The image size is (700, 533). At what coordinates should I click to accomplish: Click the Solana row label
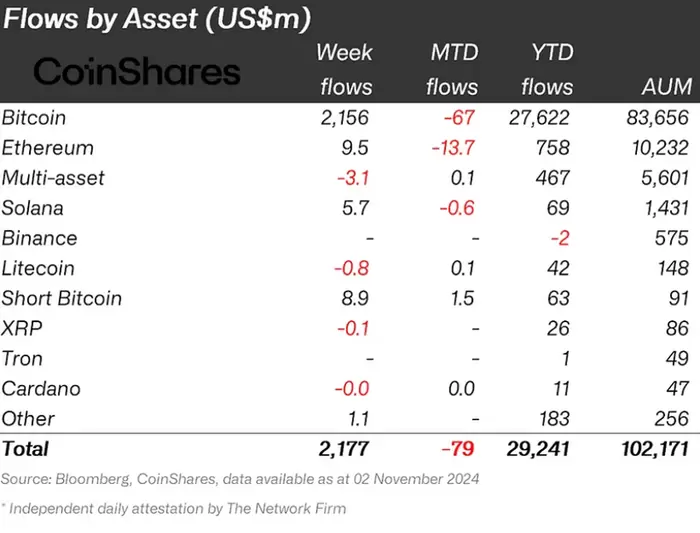pyautogui.click(x=33, y=208)
